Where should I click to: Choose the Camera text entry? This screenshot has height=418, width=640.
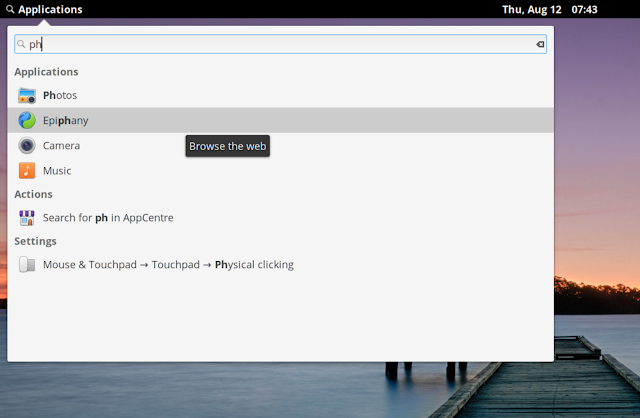(x=61, y=146)
